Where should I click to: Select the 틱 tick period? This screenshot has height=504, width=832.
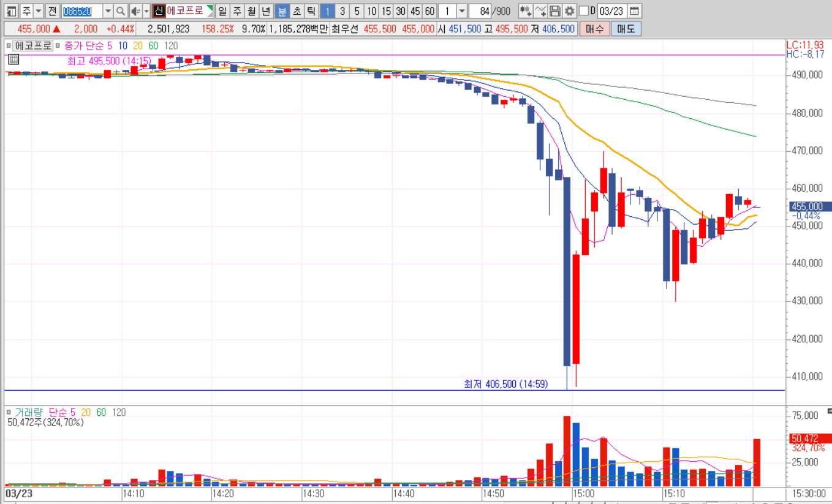[x=311, y=10]
